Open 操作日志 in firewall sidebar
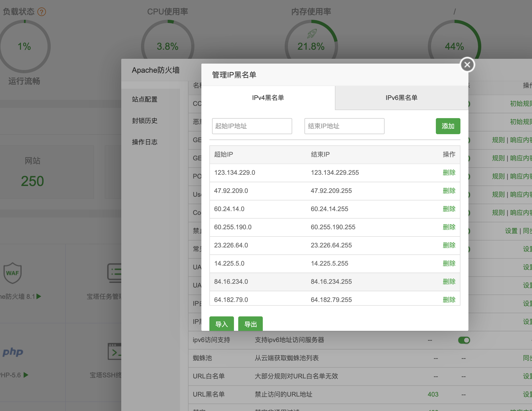 pos(144,142)
